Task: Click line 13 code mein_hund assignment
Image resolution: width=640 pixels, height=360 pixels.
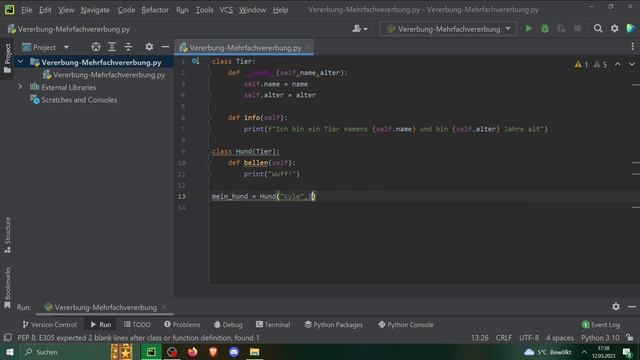Action: click(x=263, y=196)
